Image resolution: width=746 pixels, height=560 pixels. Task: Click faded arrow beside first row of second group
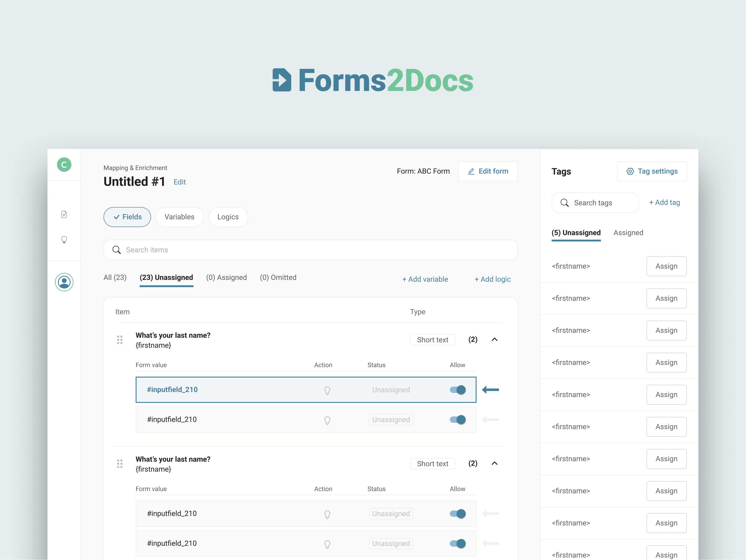click(x=490, y=513)
